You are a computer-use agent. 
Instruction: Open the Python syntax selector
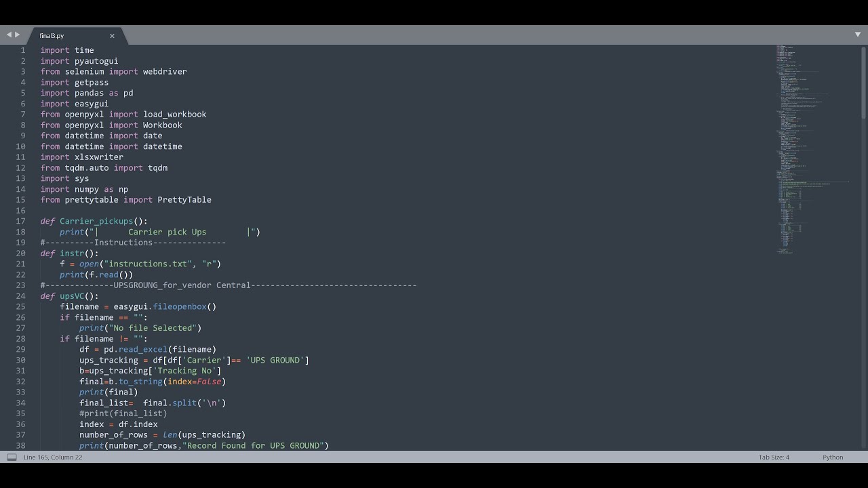coord(833,457)
